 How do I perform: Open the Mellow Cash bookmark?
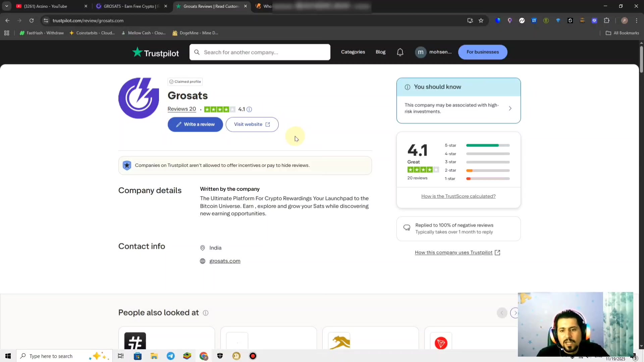[144, 33]
